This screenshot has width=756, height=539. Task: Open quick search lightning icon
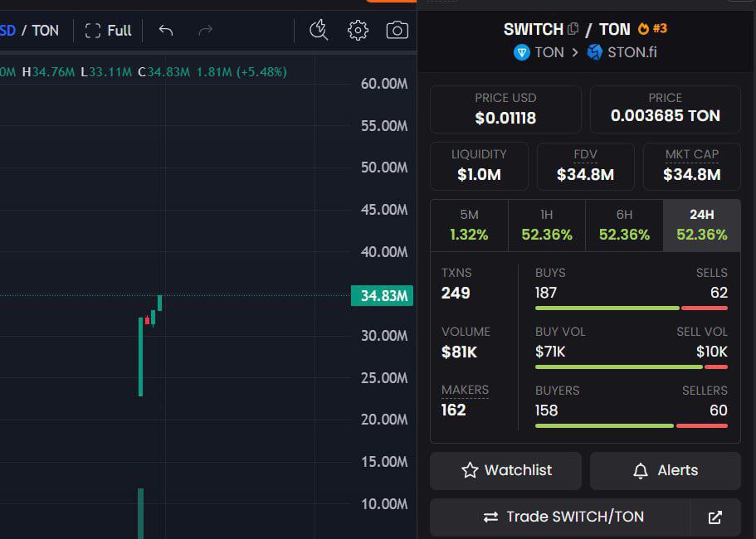click(318, 31)
